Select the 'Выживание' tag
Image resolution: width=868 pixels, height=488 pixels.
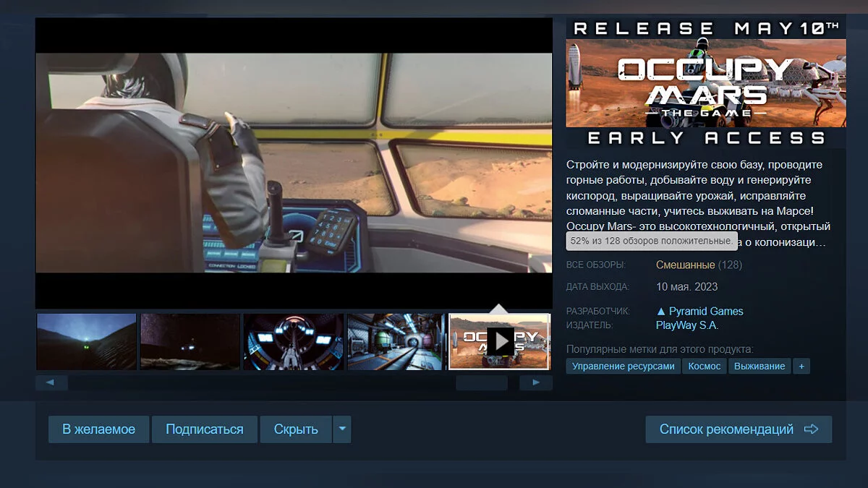pyautogui.click(x=759, y=367)
